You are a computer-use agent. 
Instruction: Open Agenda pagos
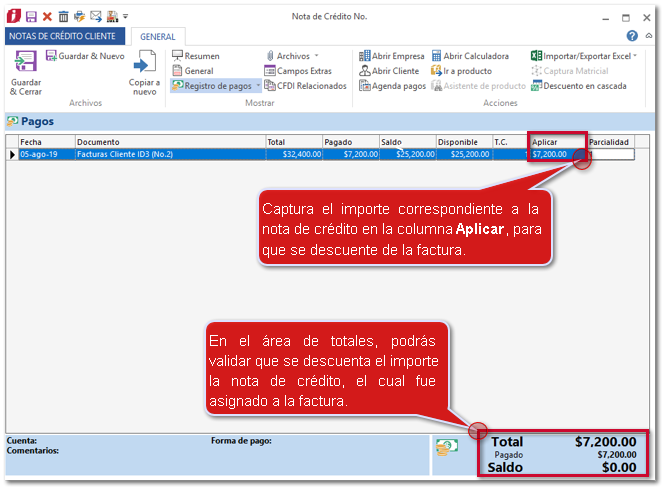point(392,86)
